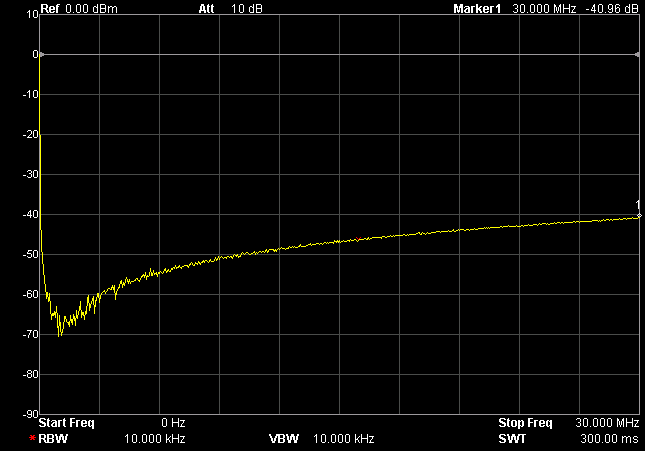645x451 pixels.
Task: Click the reference line right arrow marker
Action: coord(637,54)
